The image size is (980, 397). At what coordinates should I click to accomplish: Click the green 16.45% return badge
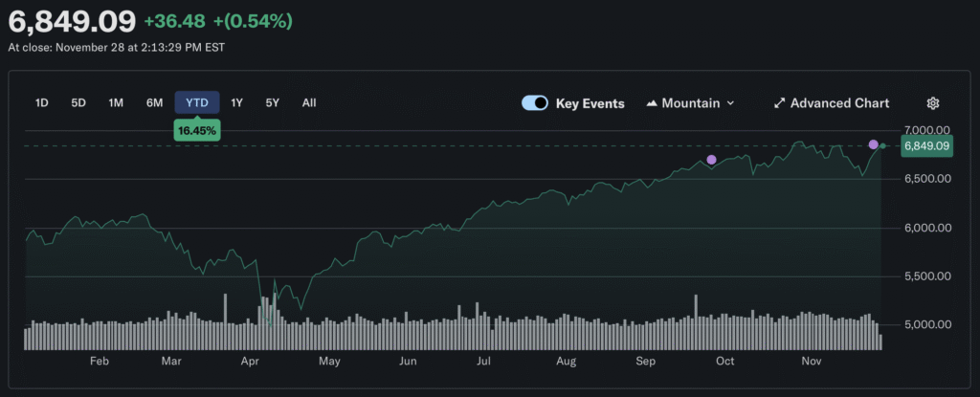click(x=196, y=129)
